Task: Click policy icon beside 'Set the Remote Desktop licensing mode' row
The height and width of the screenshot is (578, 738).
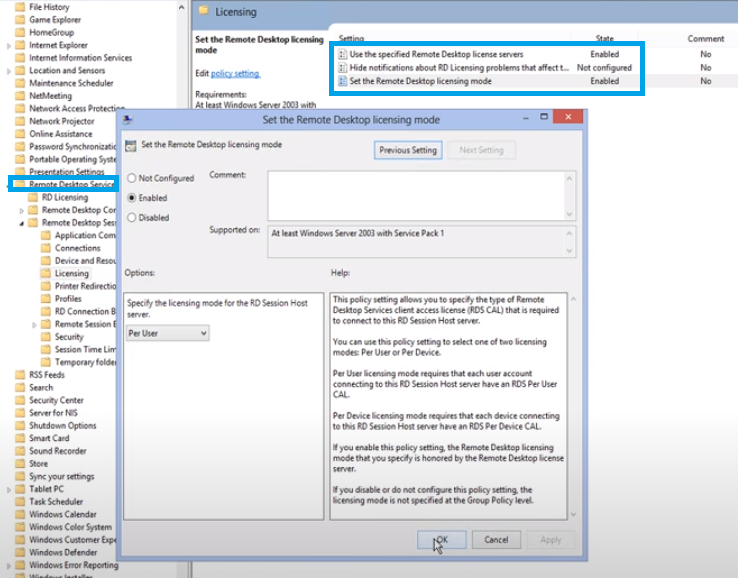Action: pos(343,81)
